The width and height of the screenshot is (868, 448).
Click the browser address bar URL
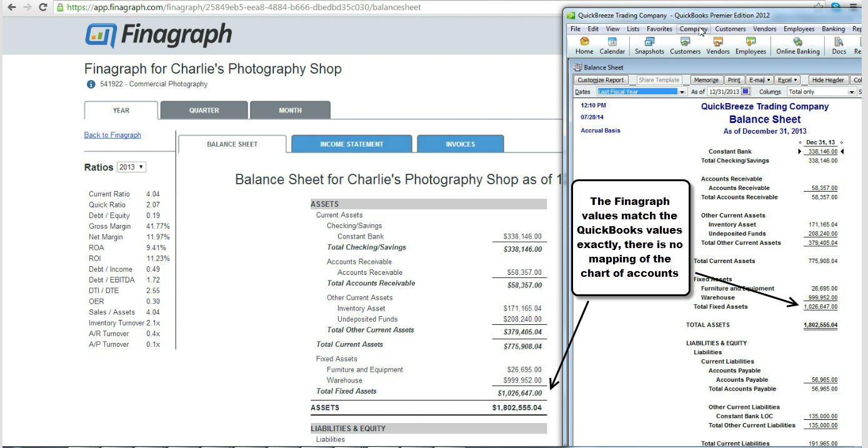click(x=244, y=7)
